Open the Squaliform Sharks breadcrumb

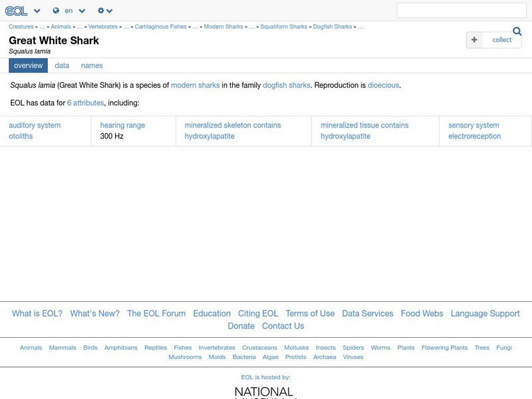pos(284,27)
